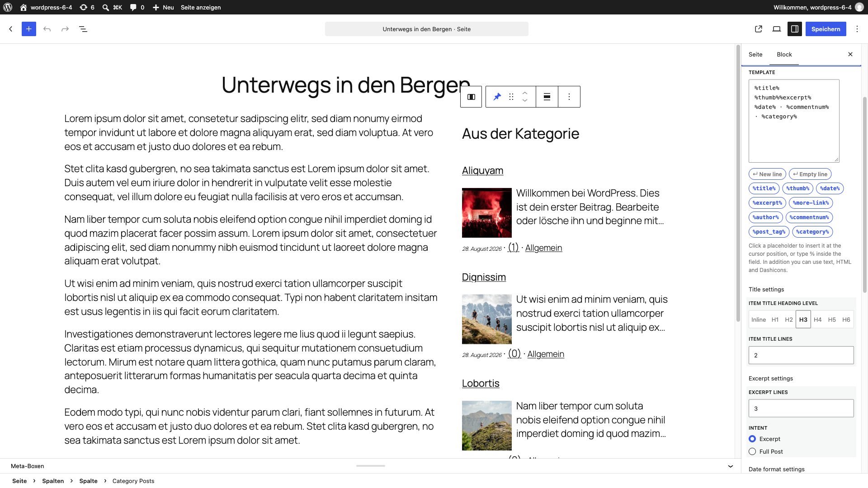
Task: Insert an Empty line into template
Action: pyautogui.click(x=810, y=174)
